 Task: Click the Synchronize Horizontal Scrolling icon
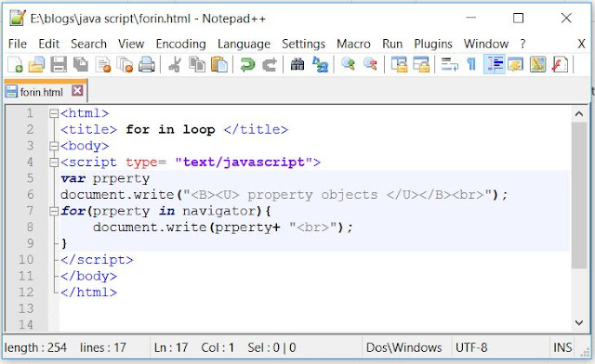(x=421, y=64)
